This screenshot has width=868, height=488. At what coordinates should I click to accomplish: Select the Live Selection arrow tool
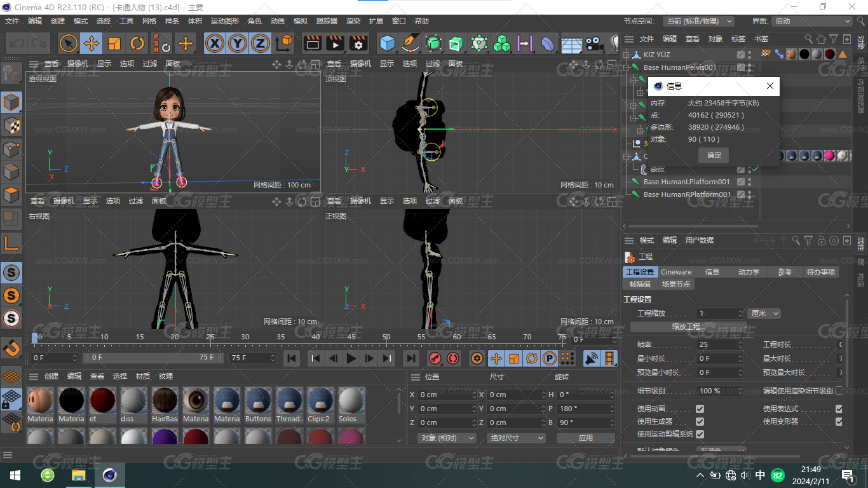(69, 43)
